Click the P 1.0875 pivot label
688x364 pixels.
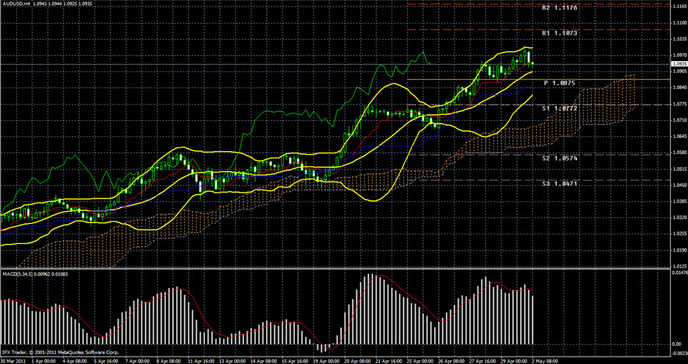click(560, 83)
